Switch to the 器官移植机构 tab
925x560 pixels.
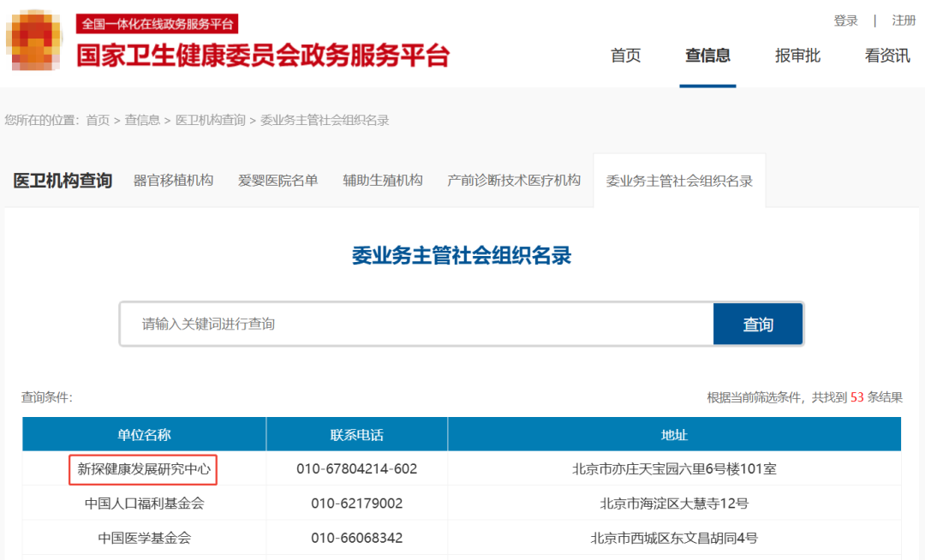point(174,181)
